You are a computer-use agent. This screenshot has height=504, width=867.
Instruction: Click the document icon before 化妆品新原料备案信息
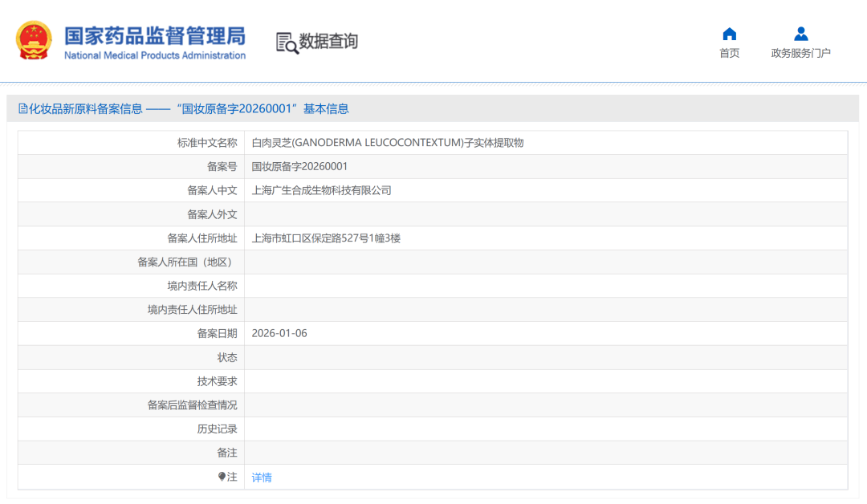pos(23,108)
